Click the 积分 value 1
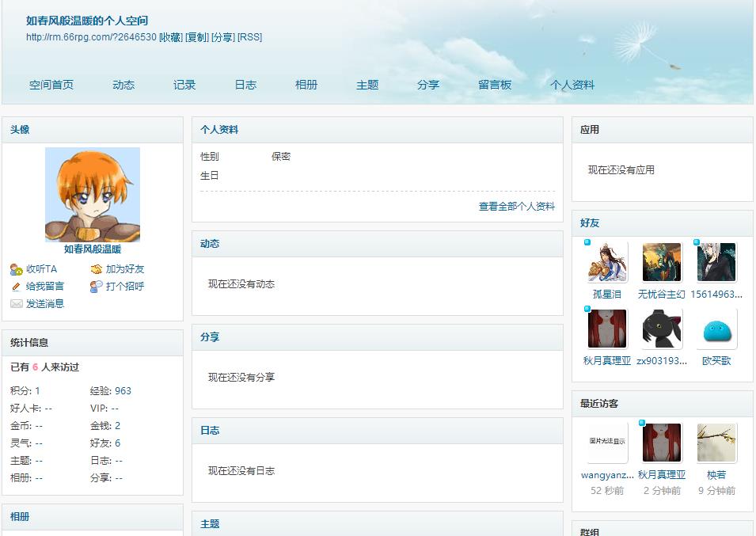 (x=38, y=391)
